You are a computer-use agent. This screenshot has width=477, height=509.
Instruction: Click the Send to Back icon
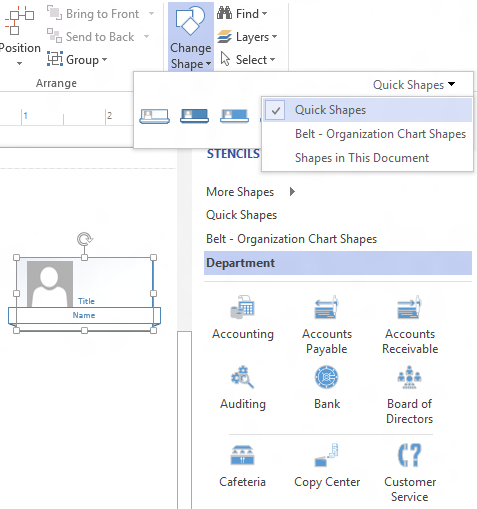tap(54, 36)
